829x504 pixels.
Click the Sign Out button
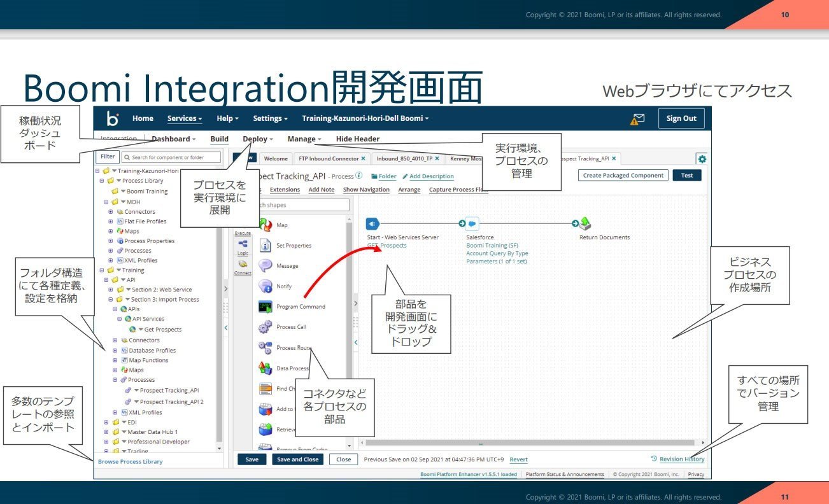tap(681, 118)
